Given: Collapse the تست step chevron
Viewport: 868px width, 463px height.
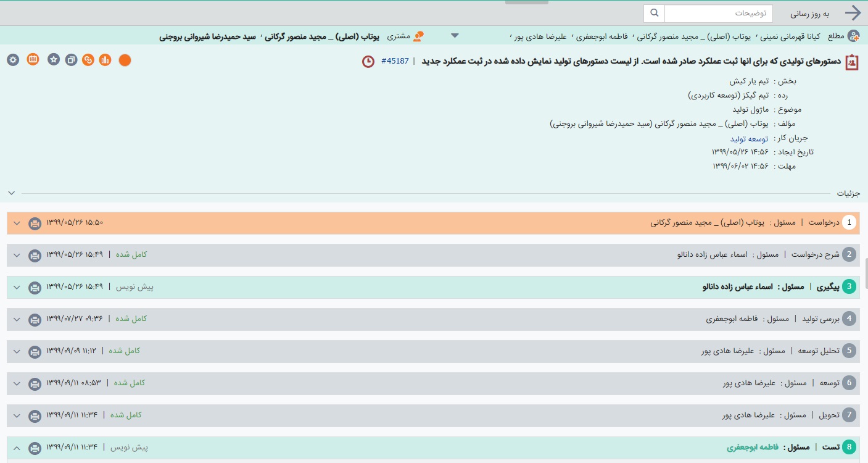Looking at the screenshot, I should (x=17, y=448).
